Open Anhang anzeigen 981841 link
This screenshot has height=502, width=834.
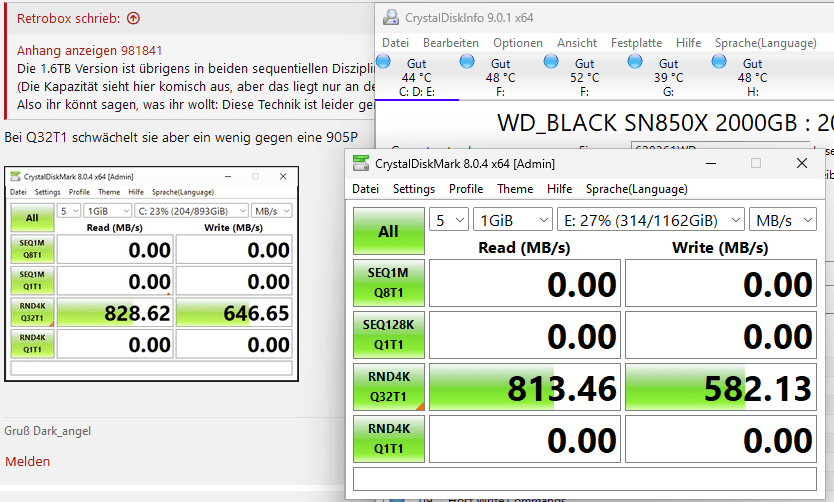click(x=89, y=51)
